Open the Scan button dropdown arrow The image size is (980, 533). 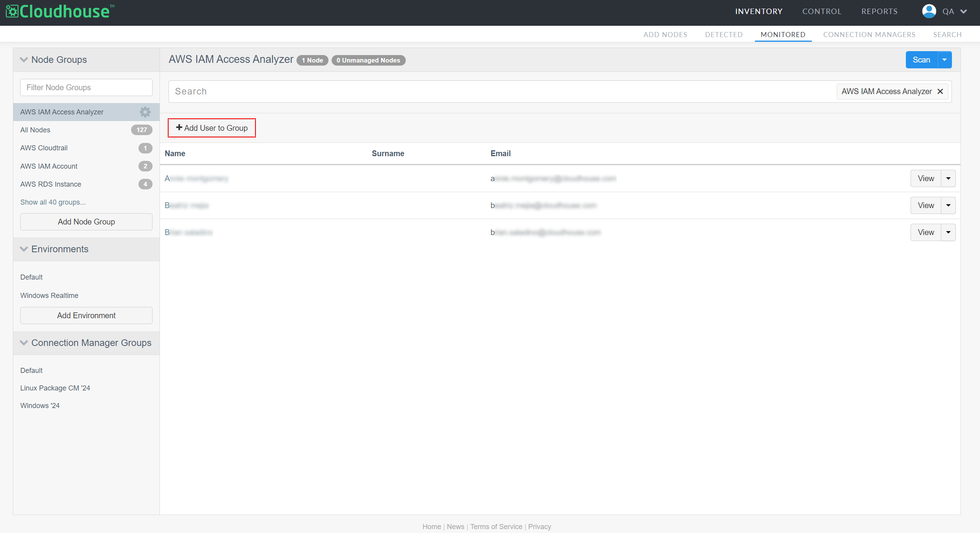pos(944,60)
